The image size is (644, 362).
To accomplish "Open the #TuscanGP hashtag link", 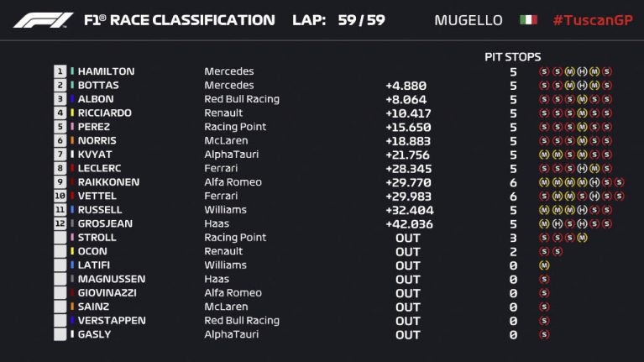I will (593, 20).
